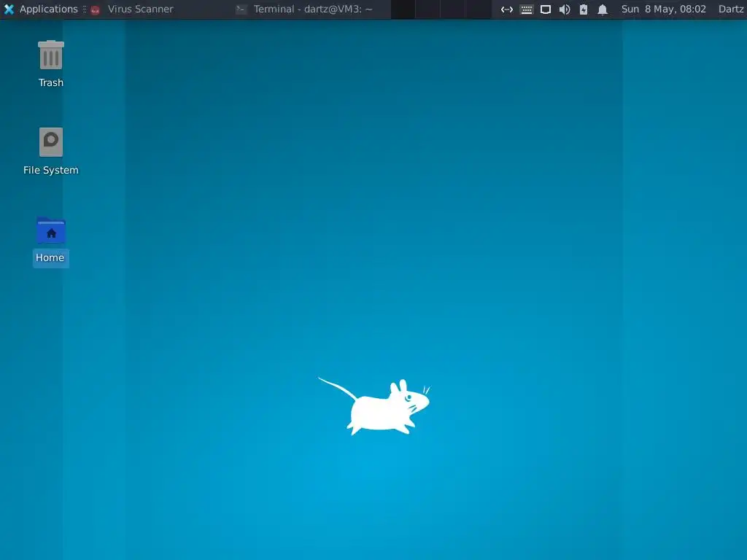
Task: Click the clock showing Sun 8 May, 08:02
Action: point(664,9)
